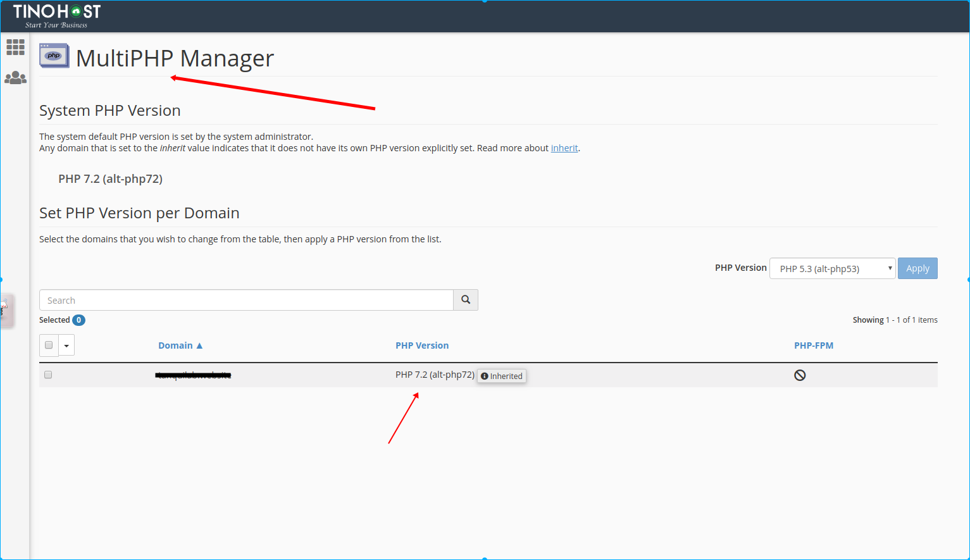Open the inherit link
This screenshot has height=560, width=970.
click(564, 148)
